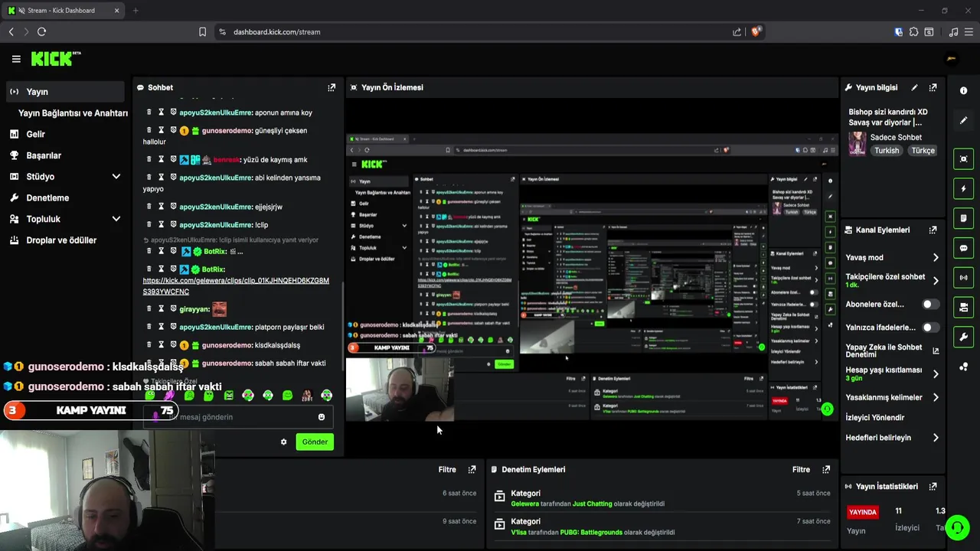This screenshot has width=980, height=551.
Task: Click the green headset support button
Action: coord(957,527)
